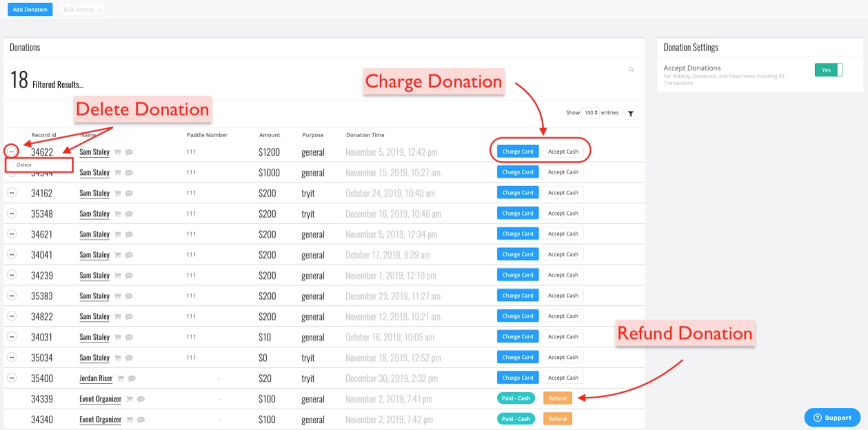Open the ellipsis menu for record 34822
868x430 pixels.
(12, 316)
